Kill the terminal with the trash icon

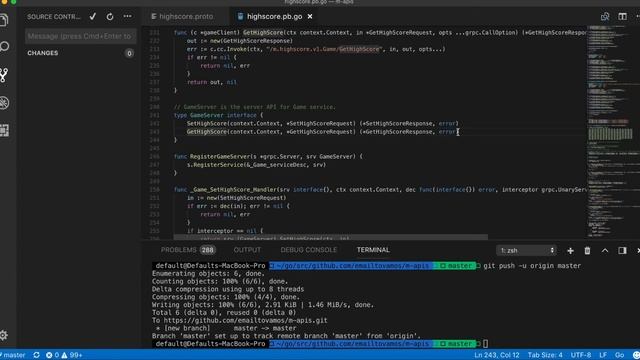click(x=587, y=251)
